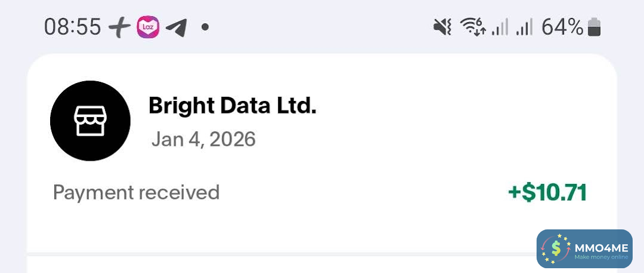The height and width of the screenshot is (273, 644).
Task: Tap the panel below the transaction card divider
Action: (281, 265)
